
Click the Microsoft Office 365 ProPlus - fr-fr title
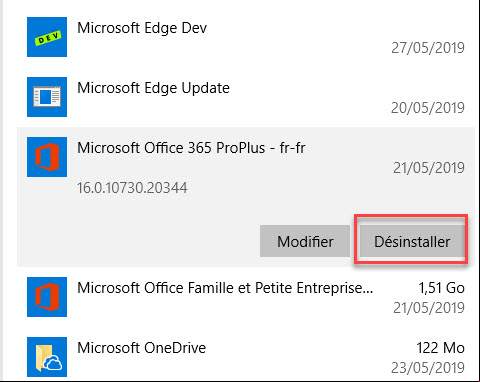191,148
